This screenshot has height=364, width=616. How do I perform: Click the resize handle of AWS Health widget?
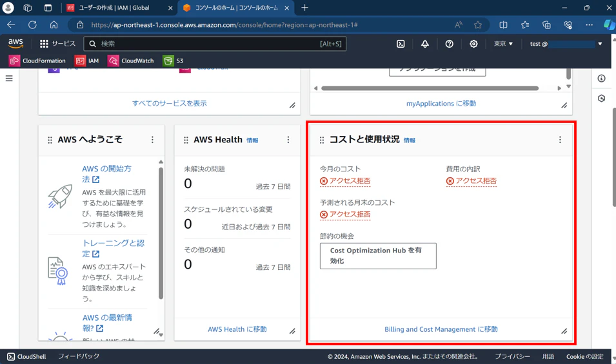[x=292, y=331]
